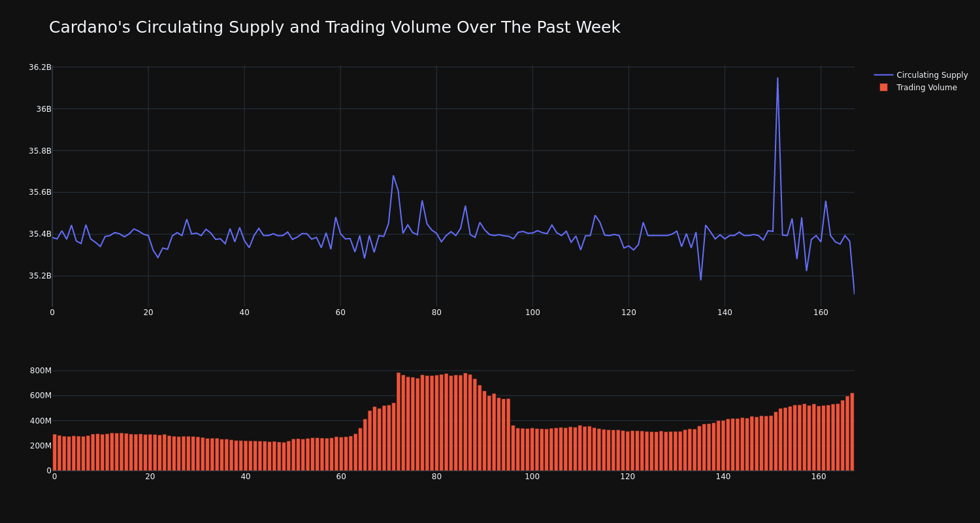
Task: Click the x-axis label 100 on supply chart
Action: click(x=532, y=312)
